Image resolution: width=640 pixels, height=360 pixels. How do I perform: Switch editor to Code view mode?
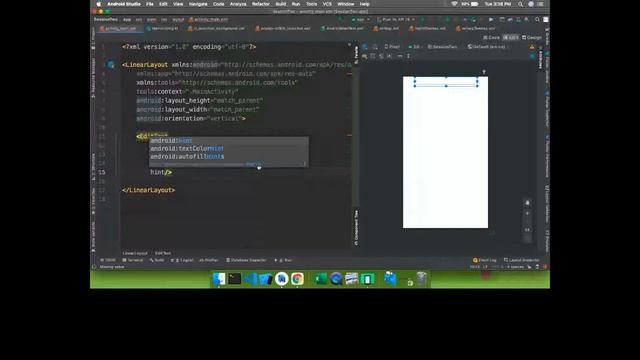coord(491,38)
